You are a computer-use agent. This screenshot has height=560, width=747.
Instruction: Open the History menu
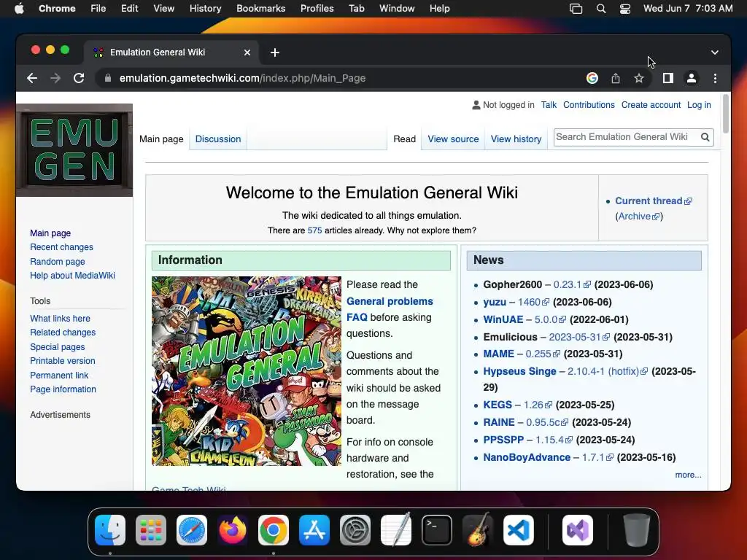click(x=205, y=8)
